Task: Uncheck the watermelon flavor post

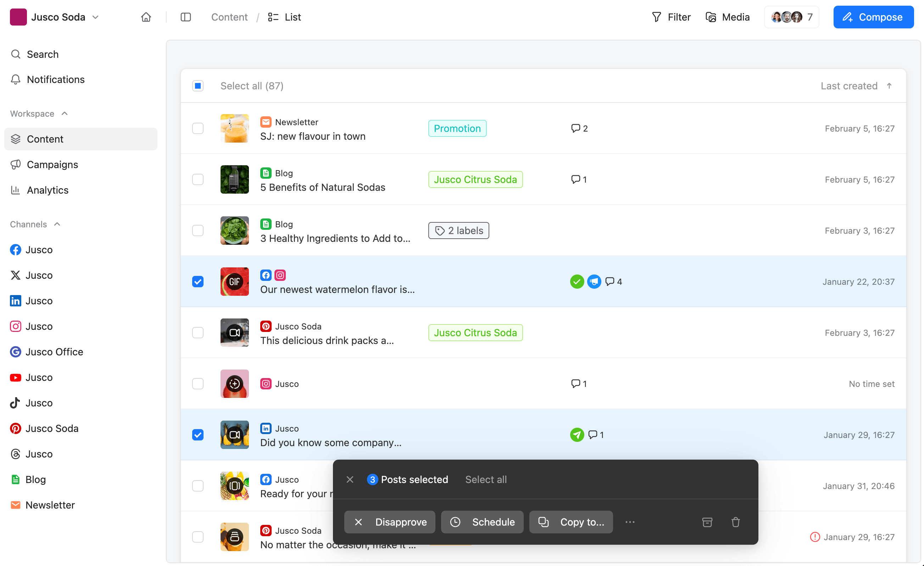Action: point(197,282)
